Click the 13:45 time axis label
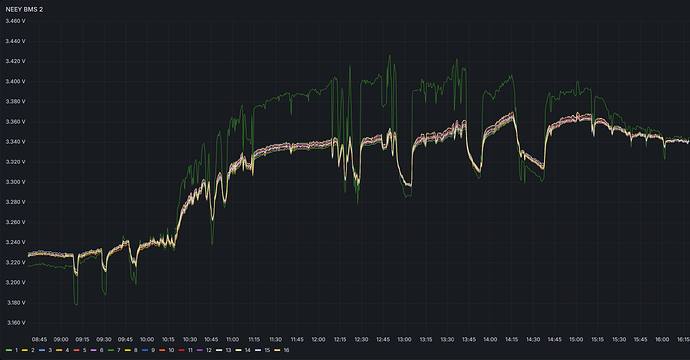 pos(469,339)
